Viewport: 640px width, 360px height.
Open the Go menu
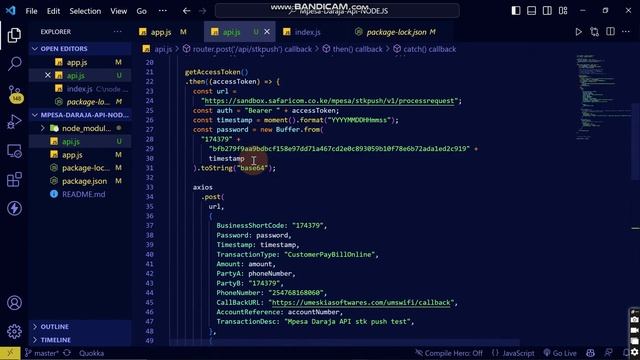pos(141,11)
